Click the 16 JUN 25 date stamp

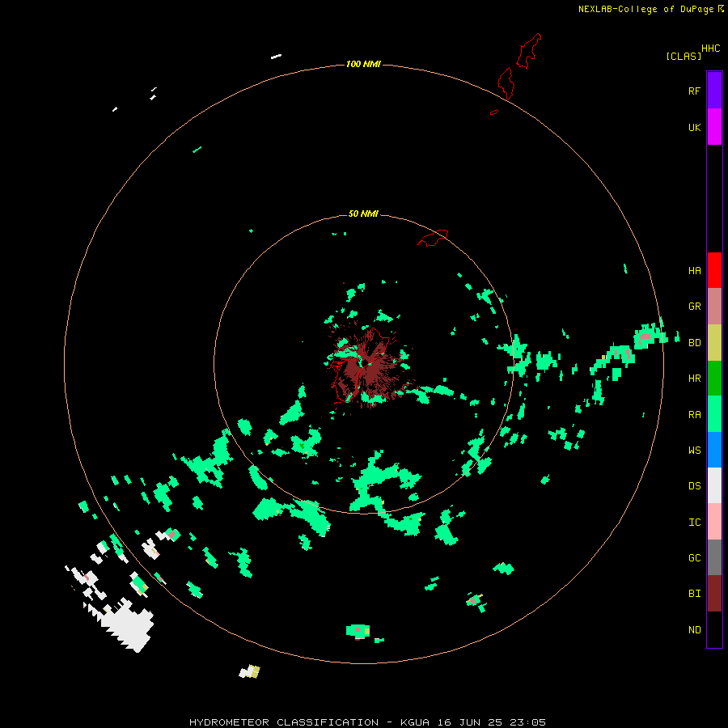click(470, 722)
